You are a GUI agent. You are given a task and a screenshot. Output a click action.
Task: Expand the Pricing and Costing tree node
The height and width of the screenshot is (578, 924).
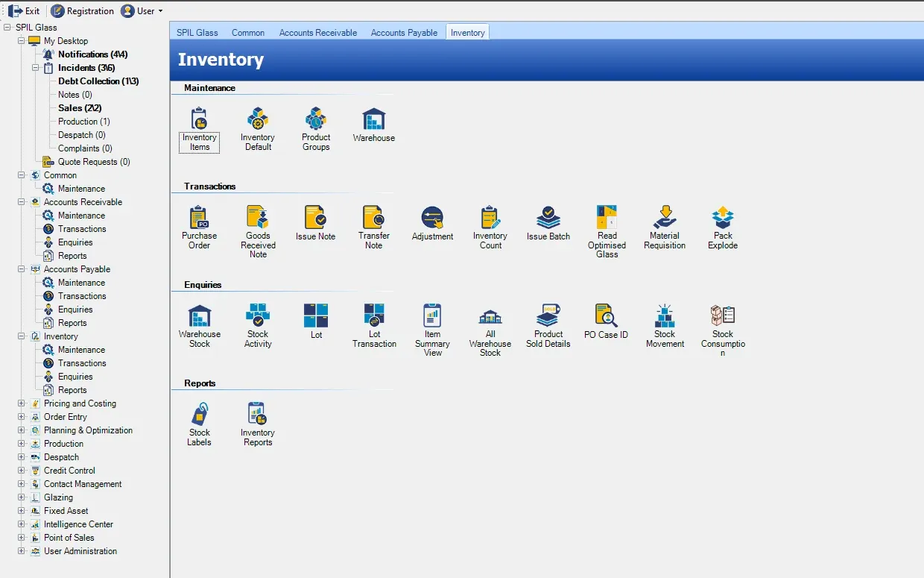coord(22,403)
